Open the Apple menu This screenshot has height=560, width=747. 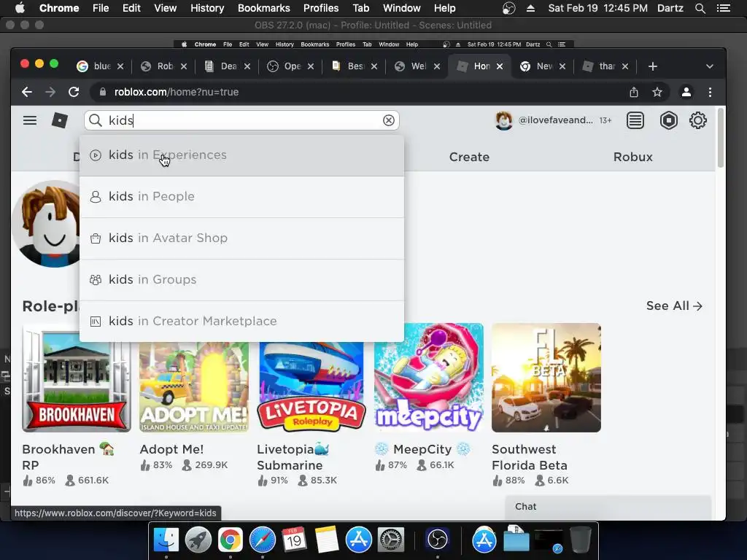point(20,8)
